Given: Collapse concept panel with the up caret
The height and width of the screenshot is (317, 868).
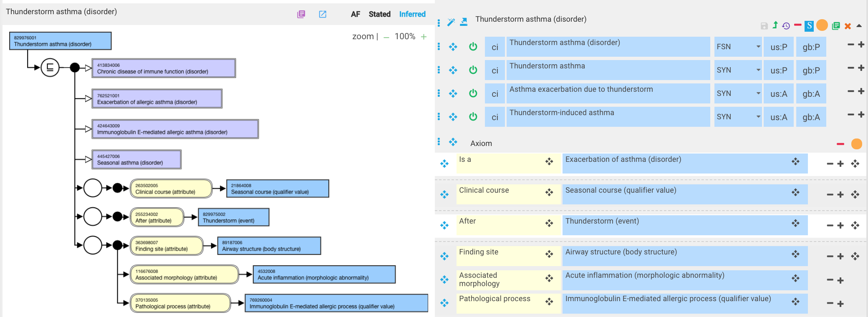Looking at the screenshot, I should click(x=859, y=26).
